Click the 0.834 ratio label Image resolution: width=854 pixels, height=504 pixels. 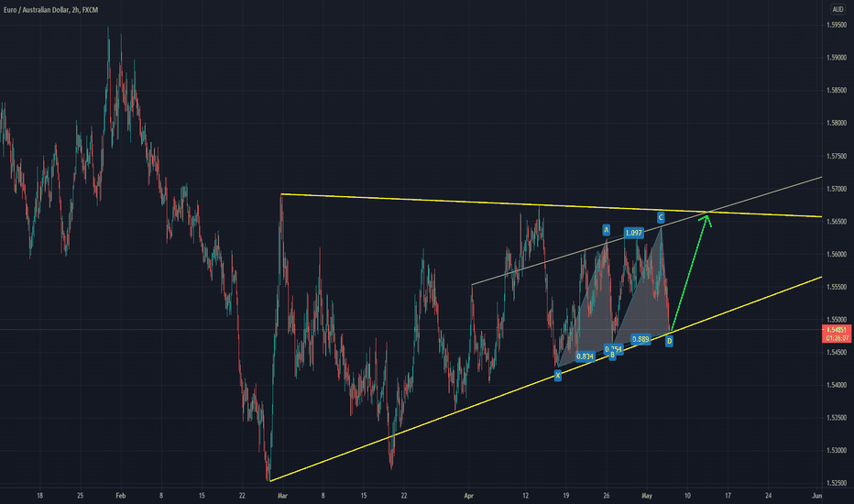585,356
